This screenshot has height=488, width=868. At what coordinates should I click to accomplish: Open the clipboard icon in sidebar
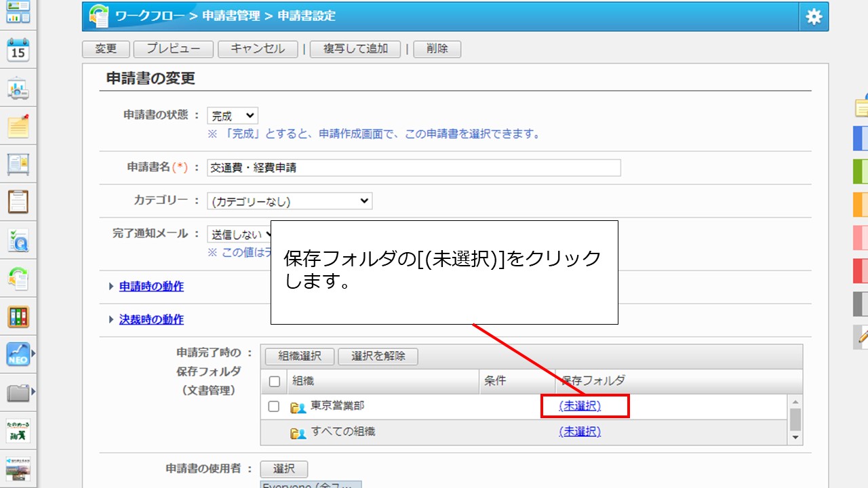click(x=18, y=201)
